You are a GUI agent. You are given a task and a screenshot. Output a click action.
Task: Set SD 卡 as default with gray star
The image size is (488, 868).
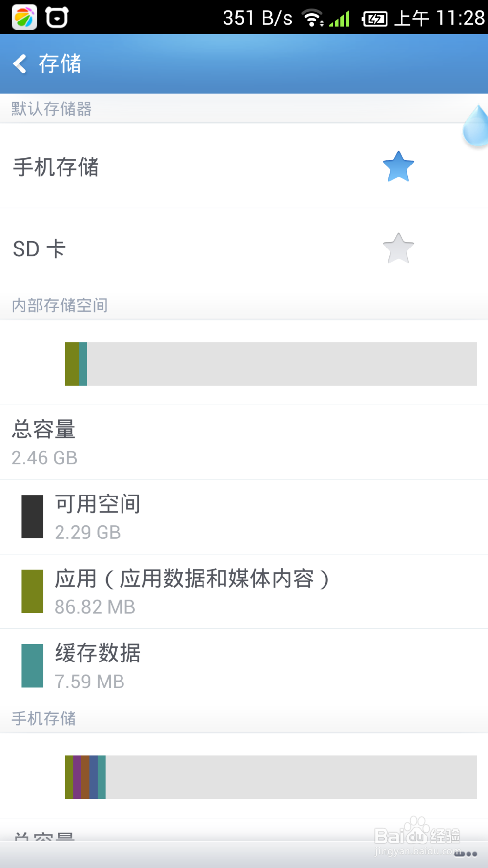pos(398,248)
